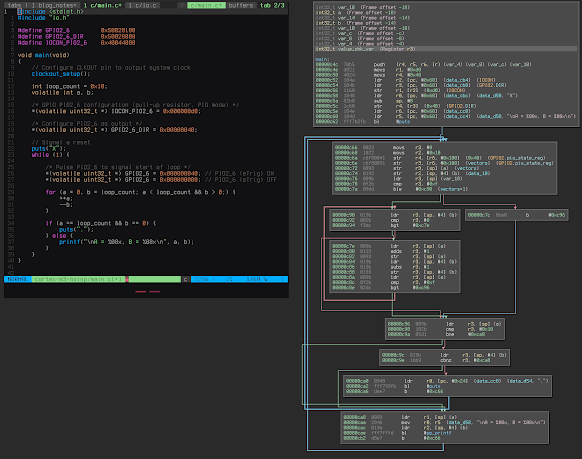This screenshot has height=459, width=582.
Task: Click the X close-tab marker in the tabline
Action: click(182, 5)
